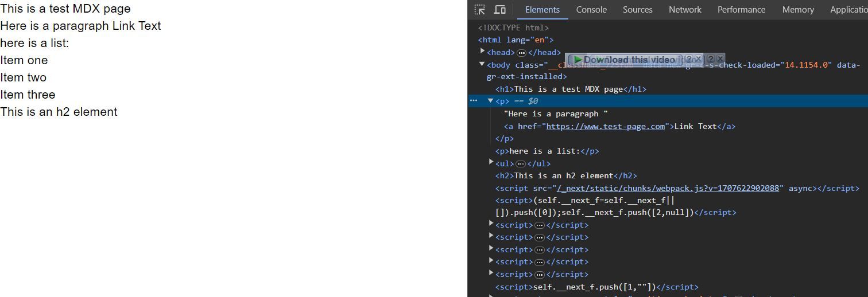Open the https://www.test-page.com href link
Image resolution: width=868 pixels, height=297 pixels.
pos(605,126)
